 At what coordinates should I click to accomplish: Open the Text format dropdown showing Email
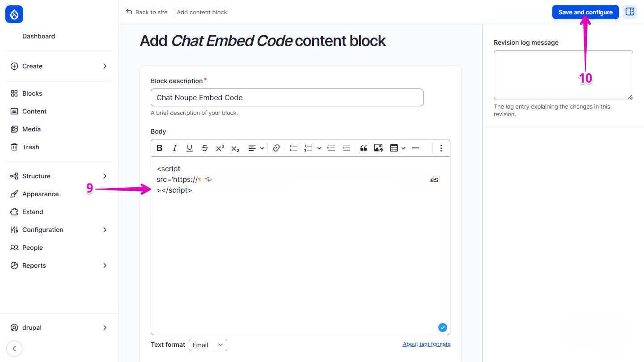[x=208, y=345]
